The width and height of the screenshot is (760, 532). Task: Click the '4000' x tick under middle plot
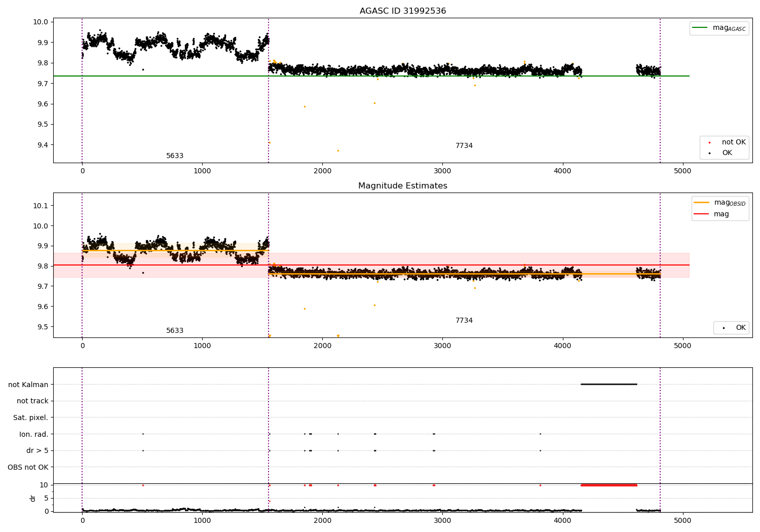click(562, 346)
